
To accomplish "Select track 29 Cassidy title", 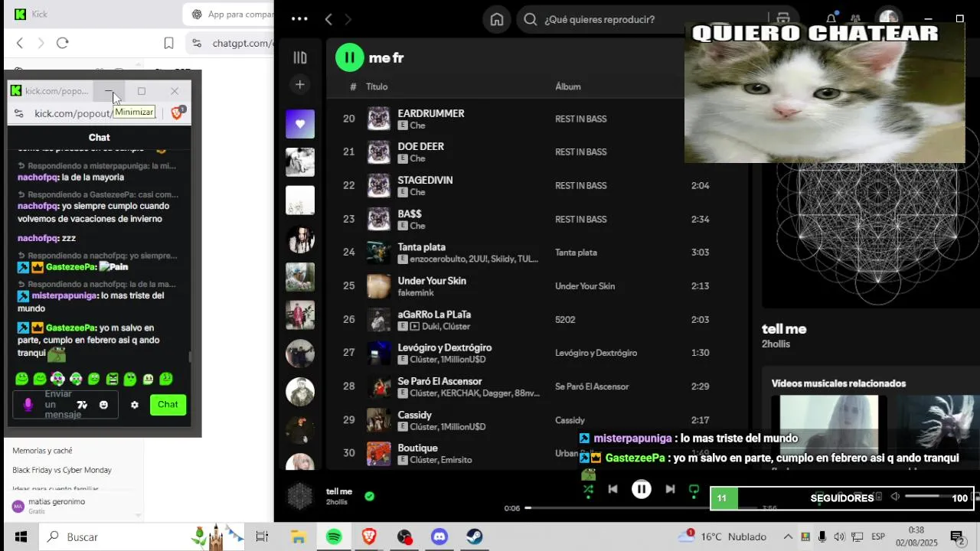I will [x=415, y=415].
